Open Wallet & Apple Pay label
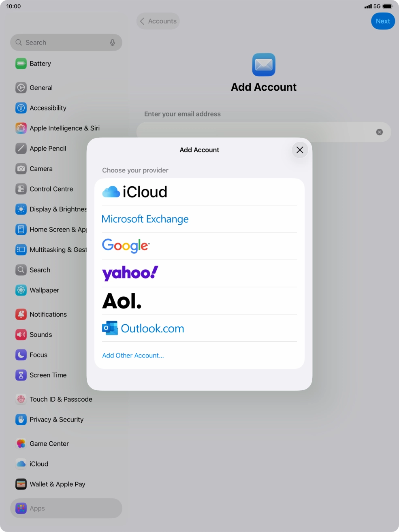Viewport: 399px width, 532px height. tap(57, 484)
